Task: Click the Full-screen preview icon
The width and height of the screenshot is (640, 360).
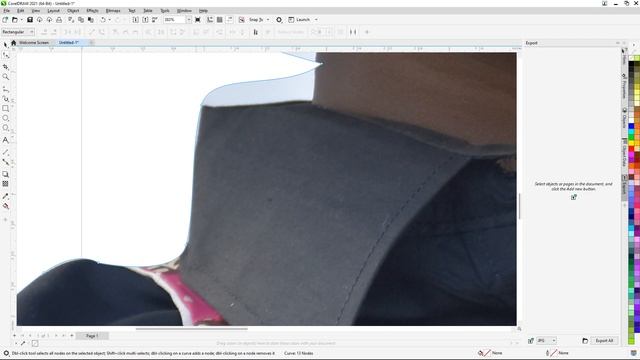Action: tap(198, 20)
